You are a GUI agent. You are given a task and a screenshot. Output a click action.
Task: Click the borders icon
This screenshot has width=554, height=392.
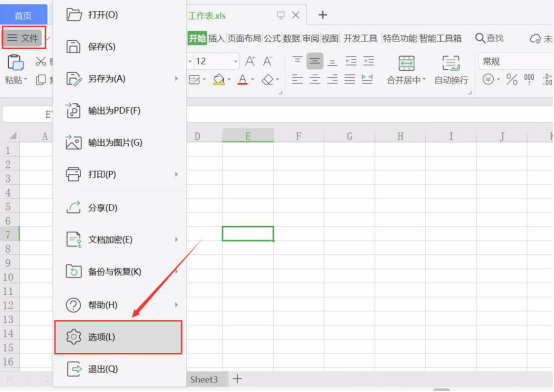coord(195,80)
